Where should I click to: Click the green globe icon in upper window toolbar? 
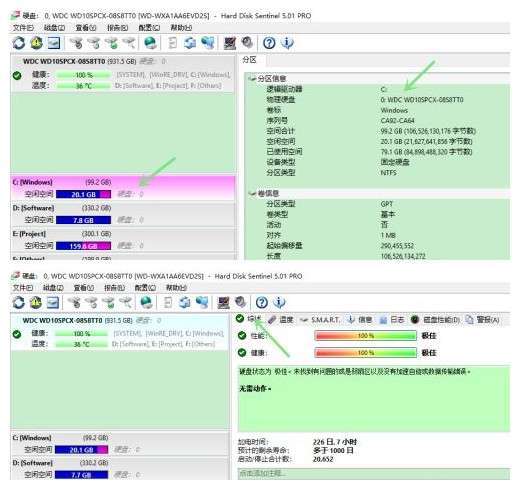point(150,43)
